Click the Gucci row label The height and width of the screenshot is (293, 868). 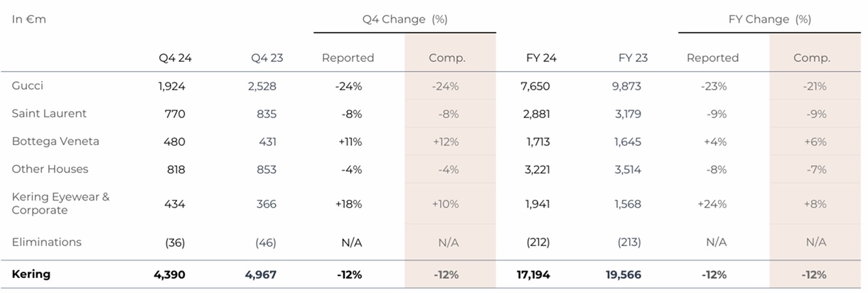tap(28, 85)
